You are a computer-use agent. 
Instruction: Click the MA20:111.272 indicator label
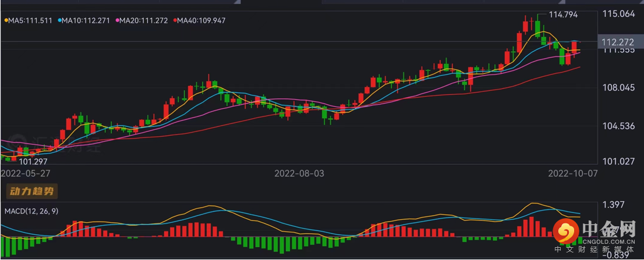click(x=142, y=20)
